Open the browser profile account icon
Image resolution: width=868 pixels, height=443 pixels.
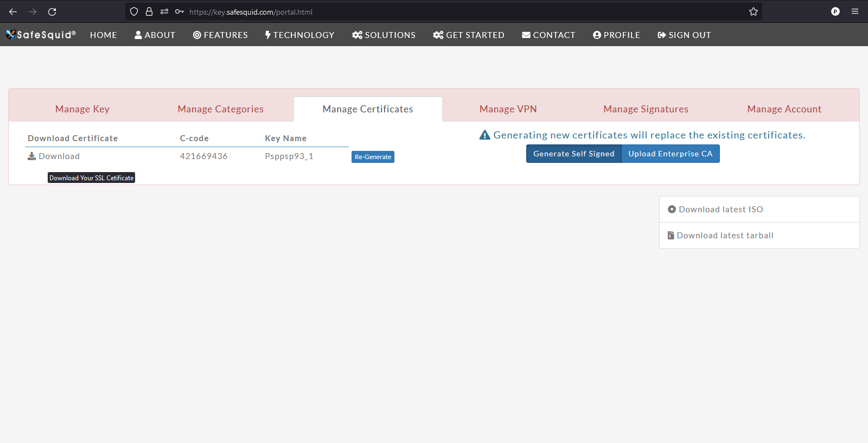(x=835, y=11)
